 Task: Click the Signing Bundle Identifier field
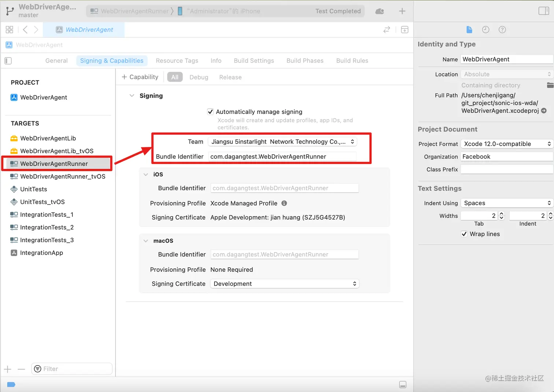click(x=282, y=156)
